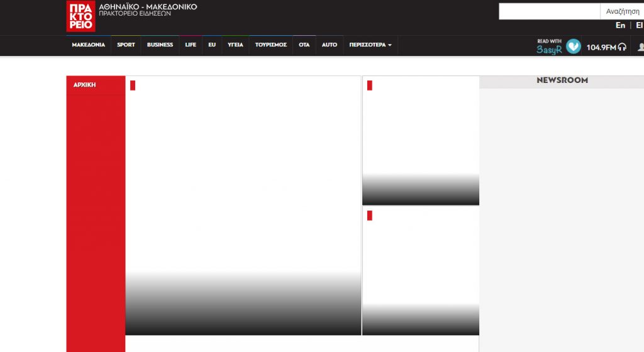This screenshot has width=644, height=352.
Task: Open the BUSINESS menu item
Action: [x=160, y=45]
